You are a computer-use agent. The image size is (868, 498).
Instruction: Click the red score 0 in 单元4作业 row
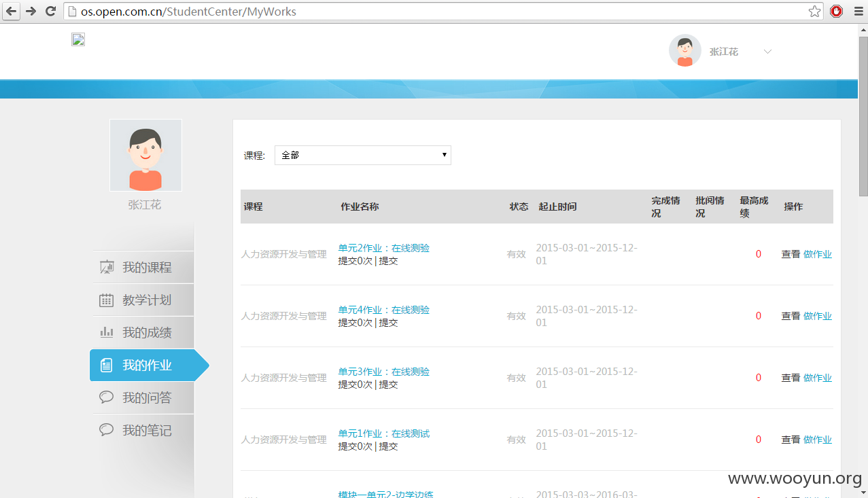tap(759, 316)
